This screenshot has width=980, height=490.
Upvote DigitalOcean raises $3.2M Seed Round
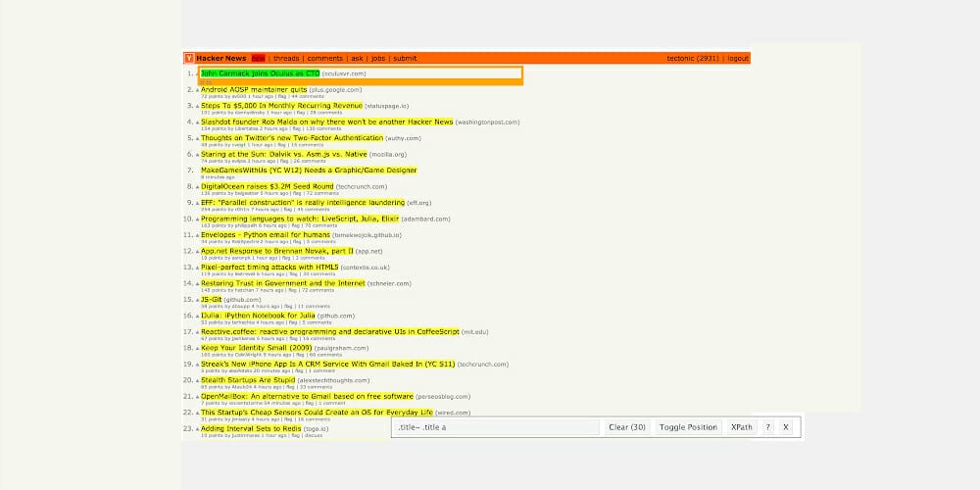click(x=198, y=187)
